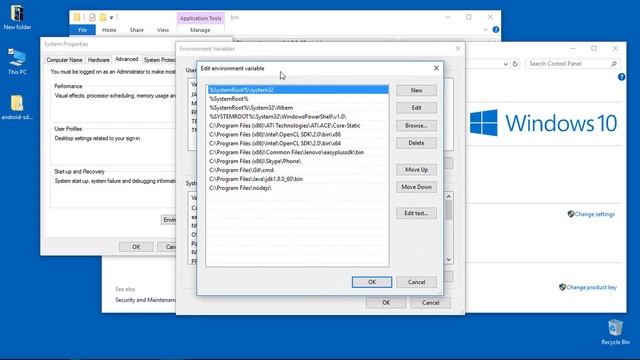Click OK in Environment Variables window
This screenshot has height=360, width=640.
click(x=386, y=303)
